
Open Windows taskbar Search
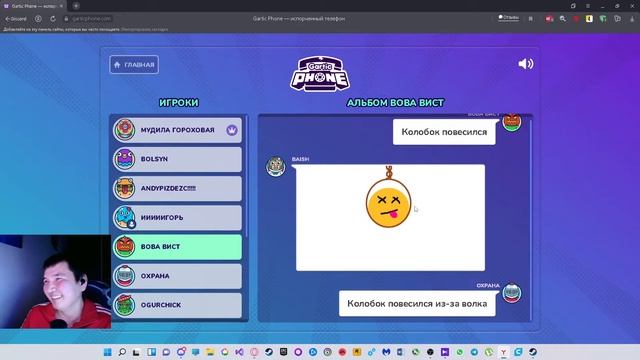[122, 352]
